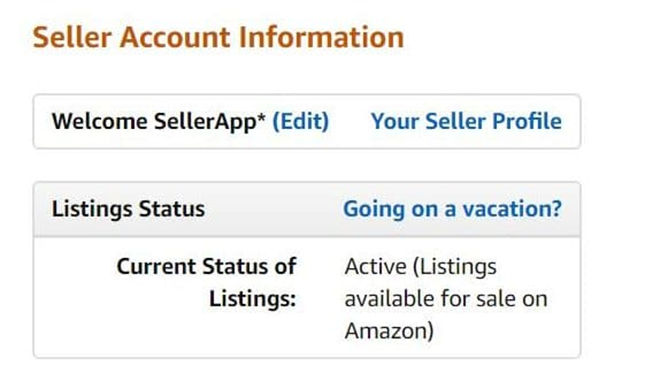The height and width of the screenshot is (373, 645).
Task: Open the Going on a vacation? link
Action: (x=452, y=209)
